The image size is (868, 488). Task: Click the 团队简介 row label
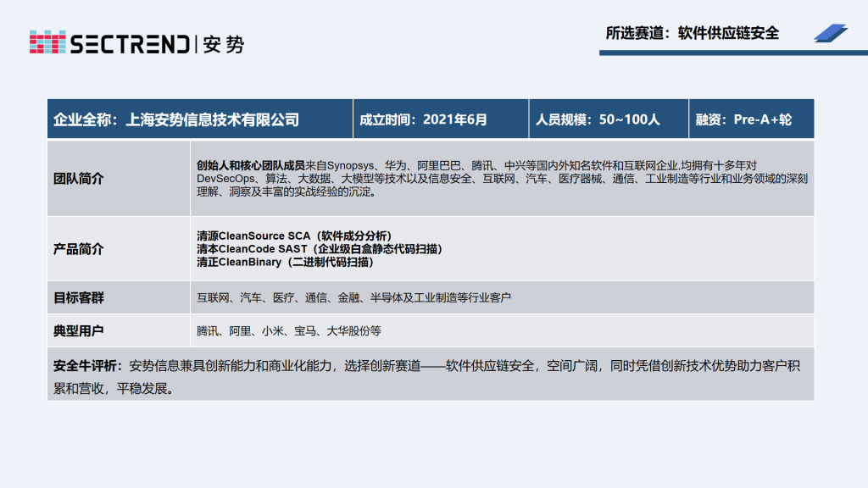pos(78,179)
